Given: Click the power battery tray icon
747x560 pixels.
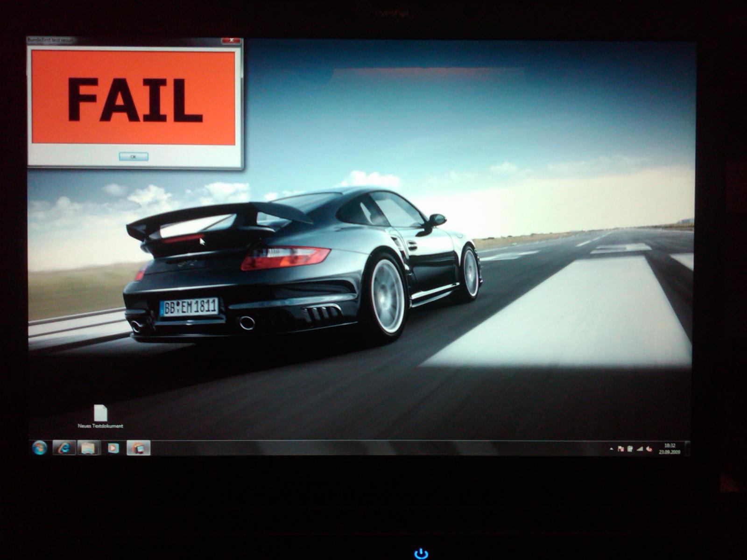Looking at the screenshot, I should (630, 449).
